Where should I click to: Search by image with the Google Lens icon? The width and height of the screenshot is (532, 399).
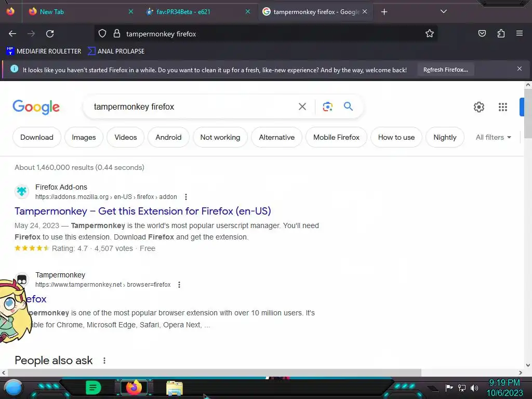pyautogui.click(x=327, y=107)
